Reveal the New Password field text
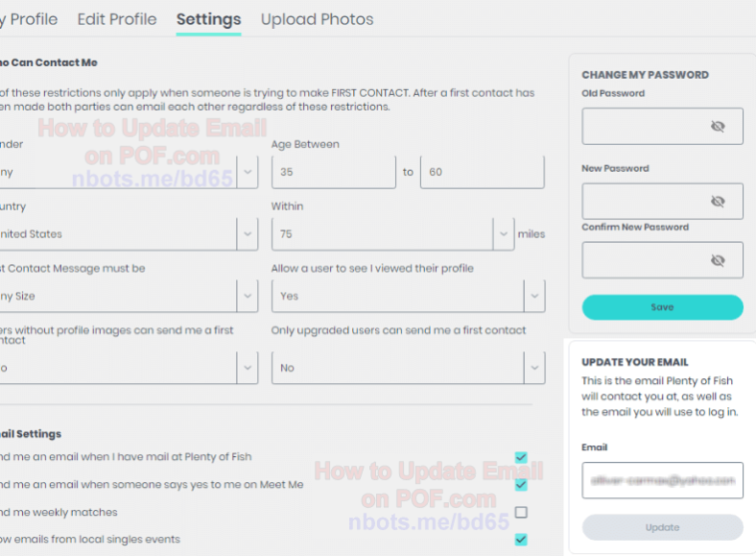The image size is (756, 556). [717, 202]
